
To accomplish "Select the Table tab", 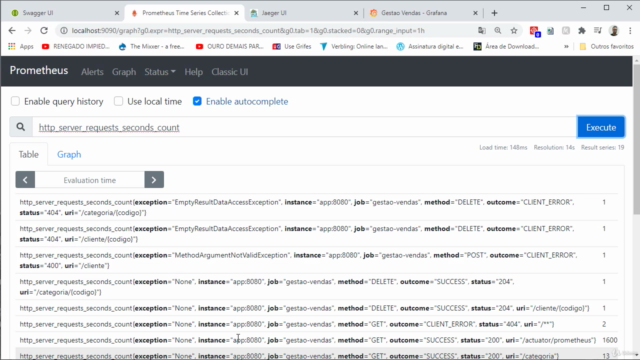I will 29,154.
